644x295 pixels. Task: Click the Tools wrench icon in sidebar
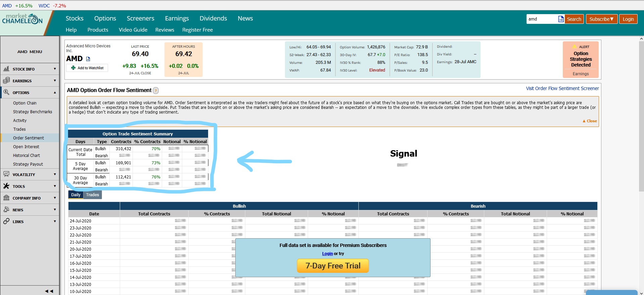[x=6, y=186]
